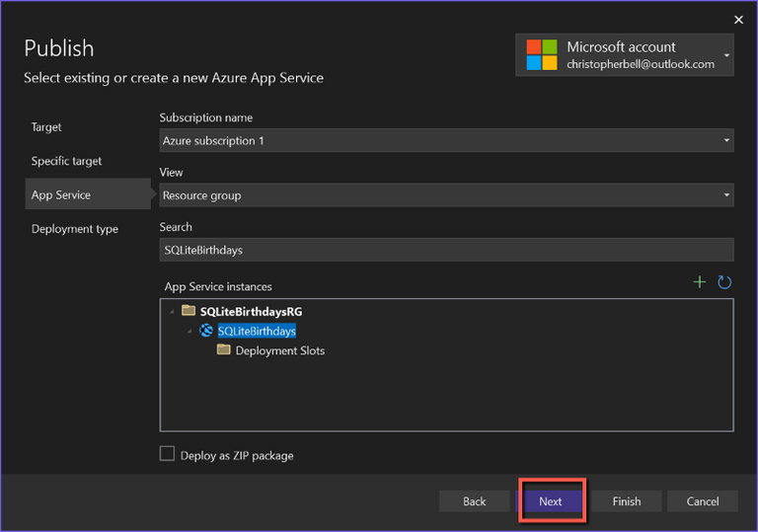The width and height of the screenshot is (758, 532).
Task: Click the Finish button
Action: (627, 501)
